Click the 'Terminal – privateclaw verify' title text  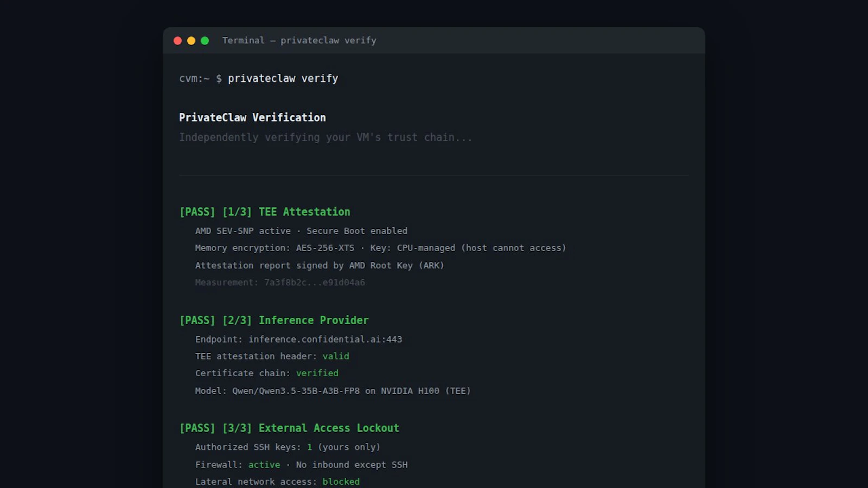click(x=299, y=41)
